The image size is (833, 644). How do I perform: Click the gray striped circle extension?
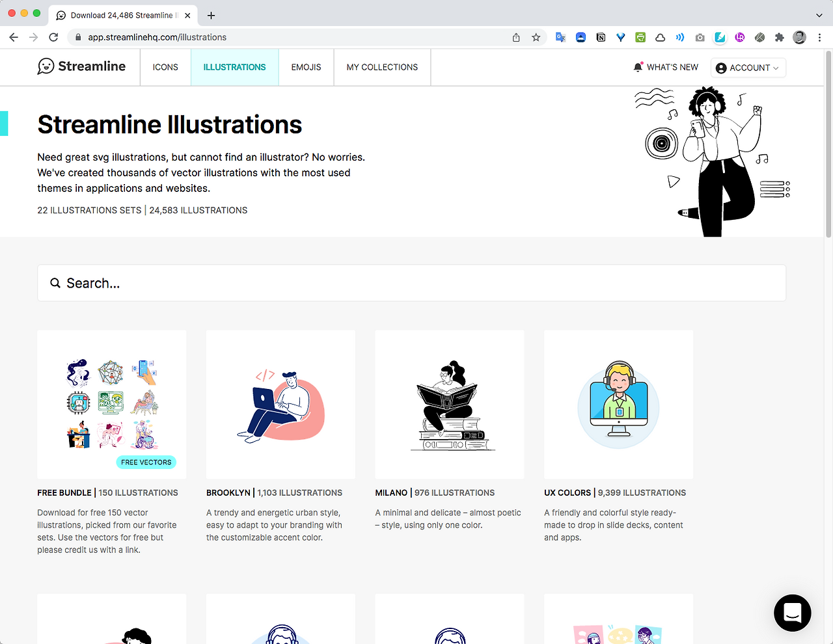(759, 38)
